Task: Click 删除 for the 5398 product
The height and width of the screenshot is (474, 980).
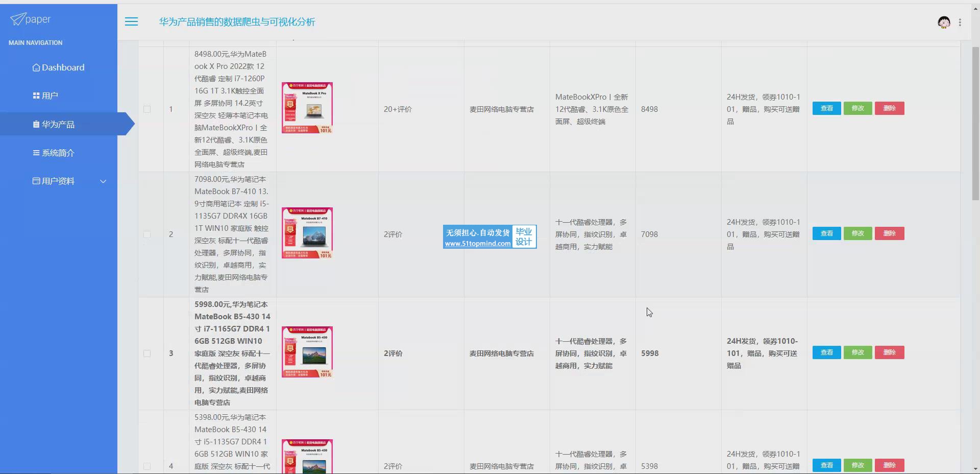Action: click(x=890, y=465)
